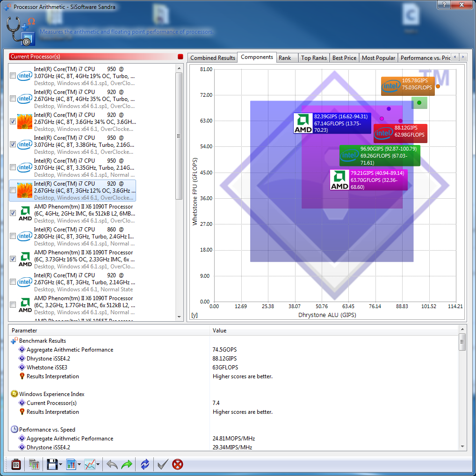
Task: Open the bar chart icon dropdown arrow
Action: (x=79, y=464)
